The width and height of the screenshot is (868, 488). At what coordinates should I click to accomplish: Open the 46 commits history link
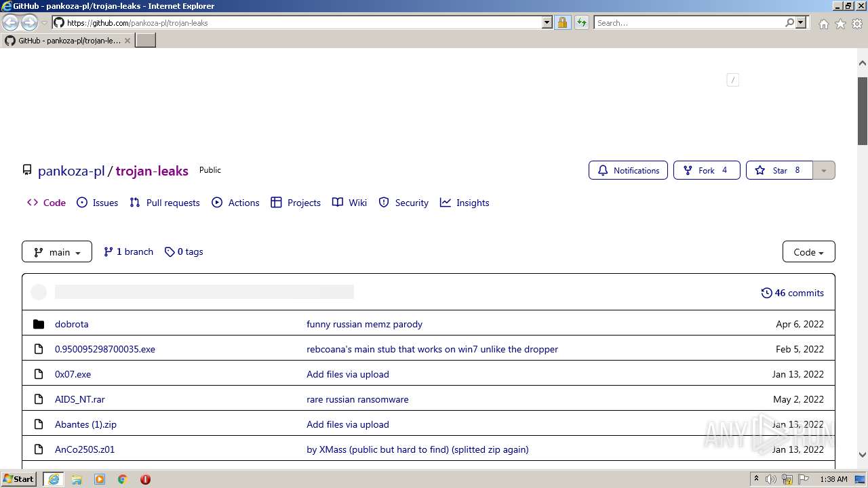coord(793,293)
